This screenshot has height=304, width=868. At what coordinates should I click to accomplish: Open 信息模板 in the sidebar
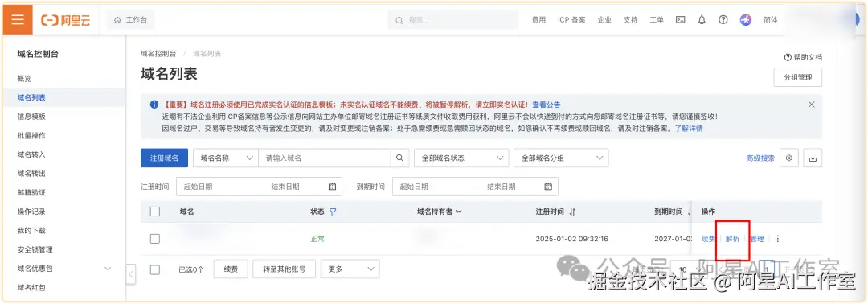point(31,117)
